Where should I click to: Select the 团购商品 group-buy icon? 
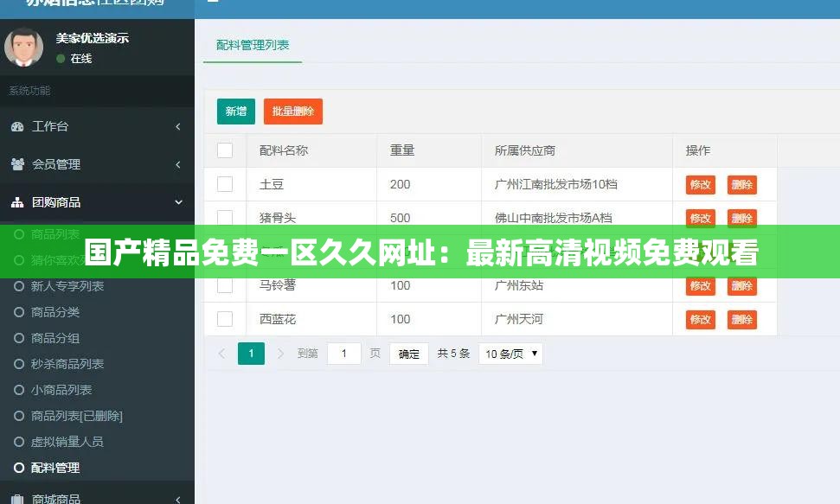tap(19, 202)
